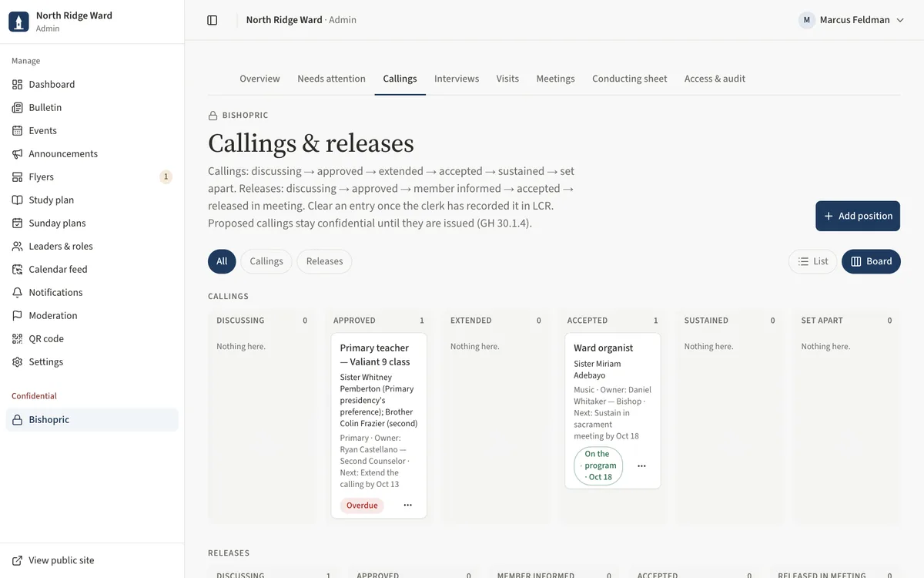Switch to List view
Viewport: 924px width, 578px height.
pyautogui.click(x=812, y=261)
